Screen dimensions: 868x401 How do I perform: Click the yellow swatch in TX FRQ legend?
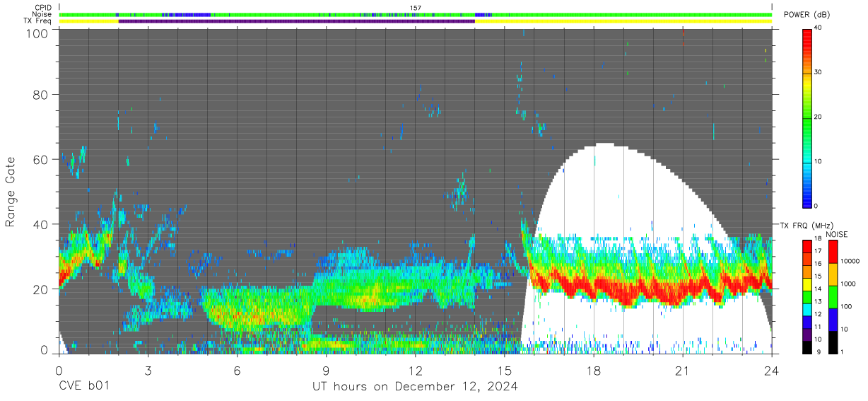[807, 284]
